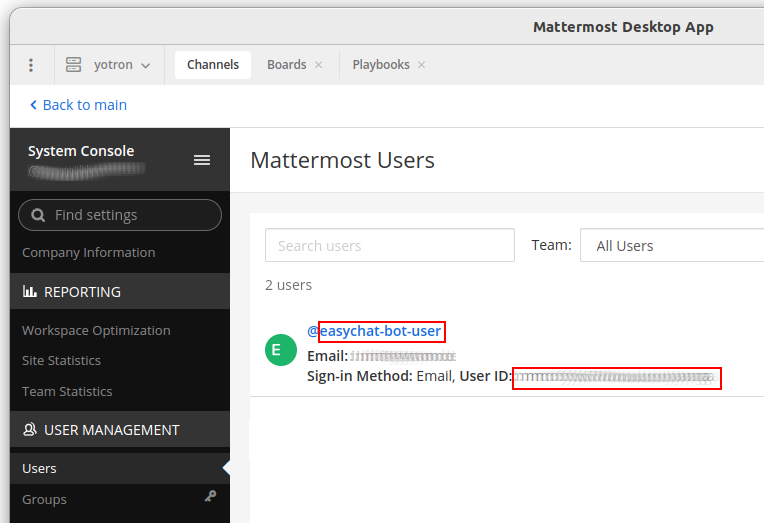Click the green E user avatar
This screenshot has height=523, width=764.
tap(281, 350)
